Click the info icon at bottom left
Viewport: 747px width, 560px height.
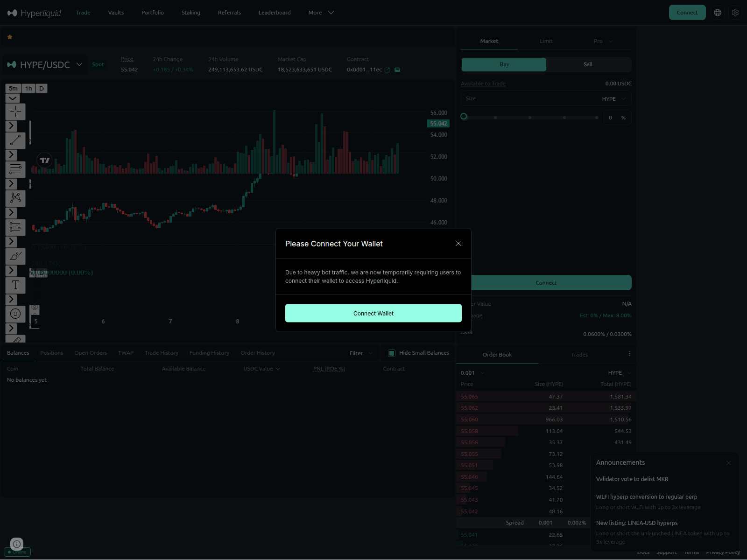pos(17,544)
